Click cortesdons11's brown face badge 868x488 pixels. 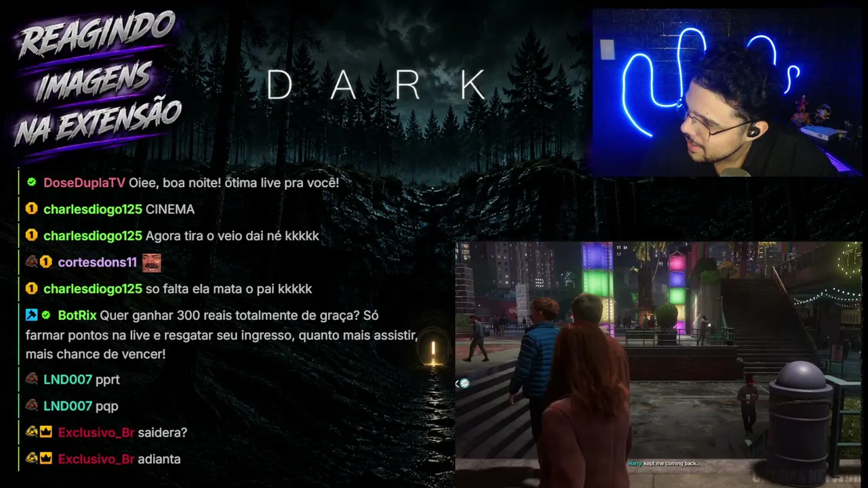(31, 262)
